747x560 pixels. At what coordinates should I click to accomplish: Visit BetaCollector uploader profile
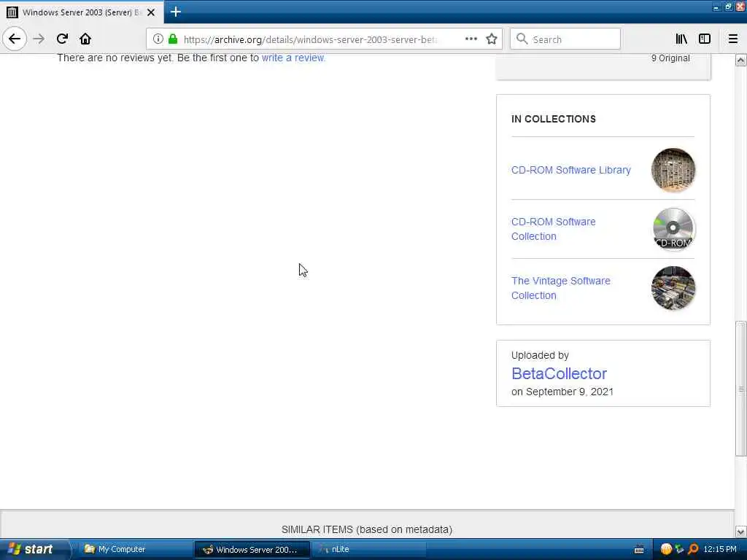tap(559, 374)
